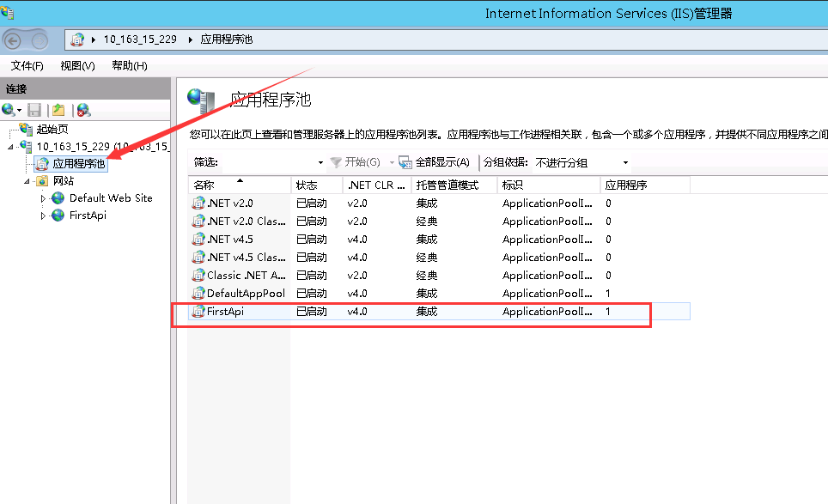The width and height of the screenshot is (828, 504).
Task: Go forward using the navigation arrow
Action: pyautogui.click(x=39, y=40)
